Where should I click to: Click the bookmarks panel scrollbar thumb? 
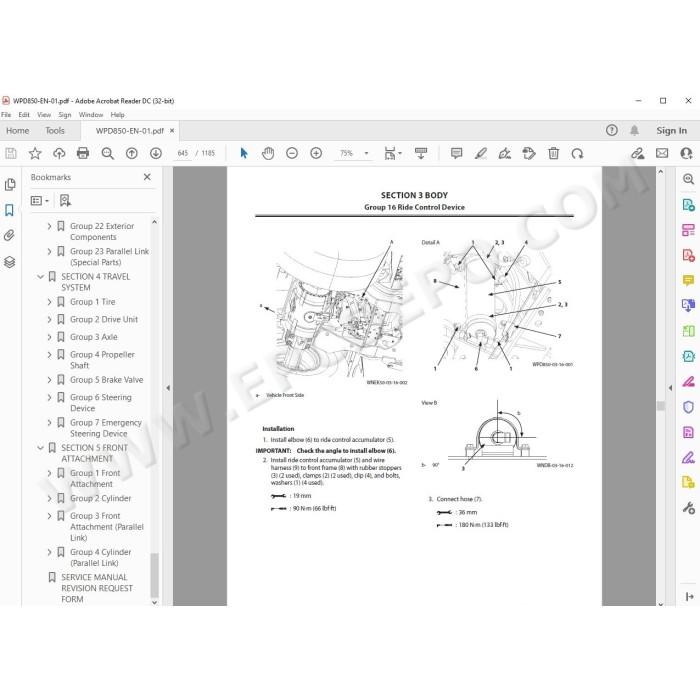(x=154, y=575)
